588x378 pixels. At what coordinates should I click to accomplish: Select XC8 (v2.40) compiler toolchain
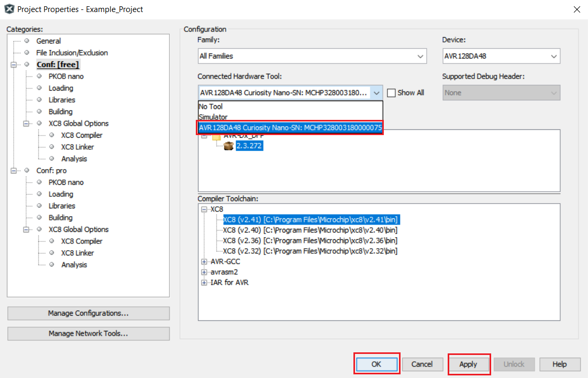310,230
